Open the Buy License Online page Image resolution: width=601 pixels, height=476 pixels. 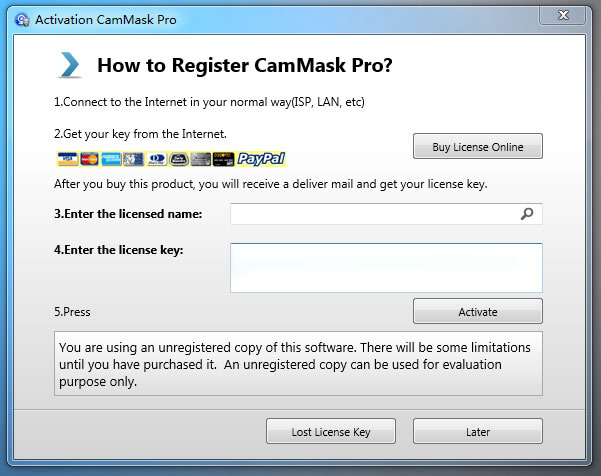478,146
